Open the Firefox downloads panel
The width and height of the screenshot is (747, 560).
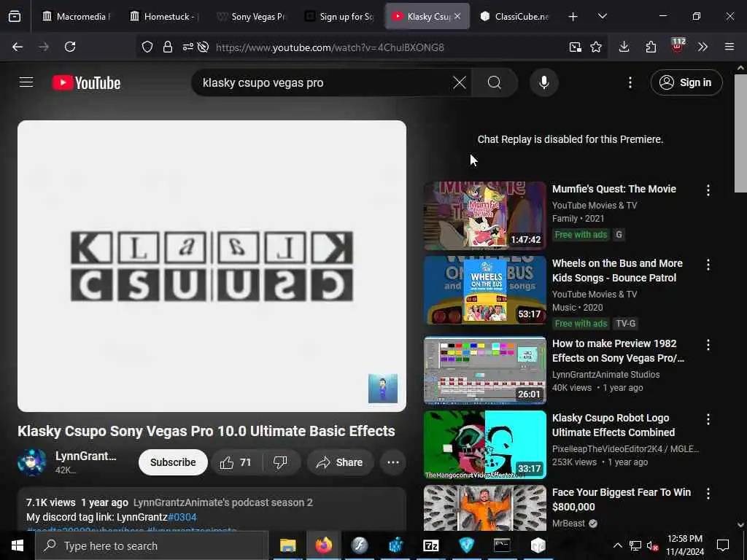coord(624,47)
